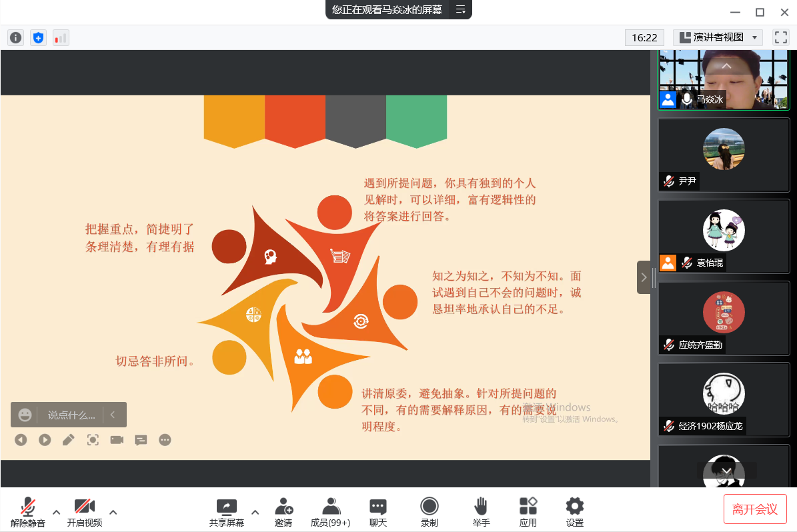Raise hand using 举手 icon
The height and width of the screenshot is (532, 797).
point(481,511)
